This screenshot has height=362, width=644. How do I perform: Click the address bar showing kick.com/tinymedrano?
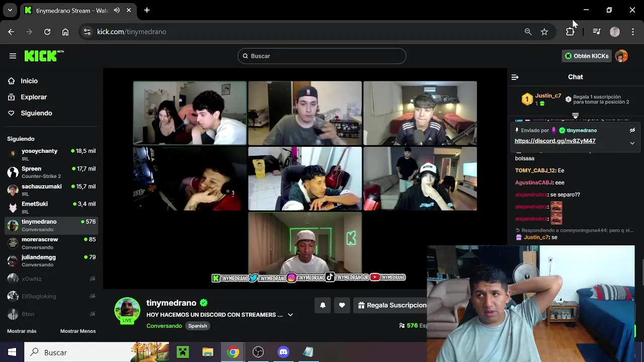pos(302,32)
